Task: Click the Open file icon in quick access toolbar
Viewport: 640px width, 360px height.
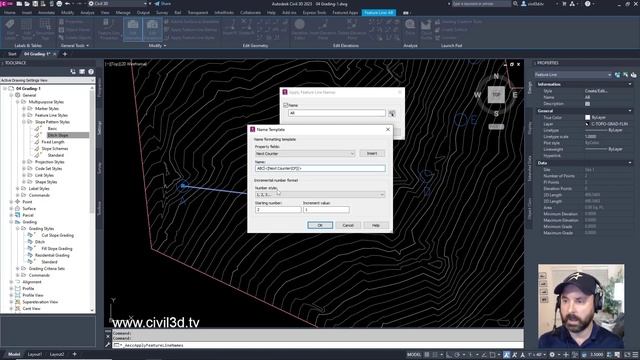Action: (x=27, y=4)
